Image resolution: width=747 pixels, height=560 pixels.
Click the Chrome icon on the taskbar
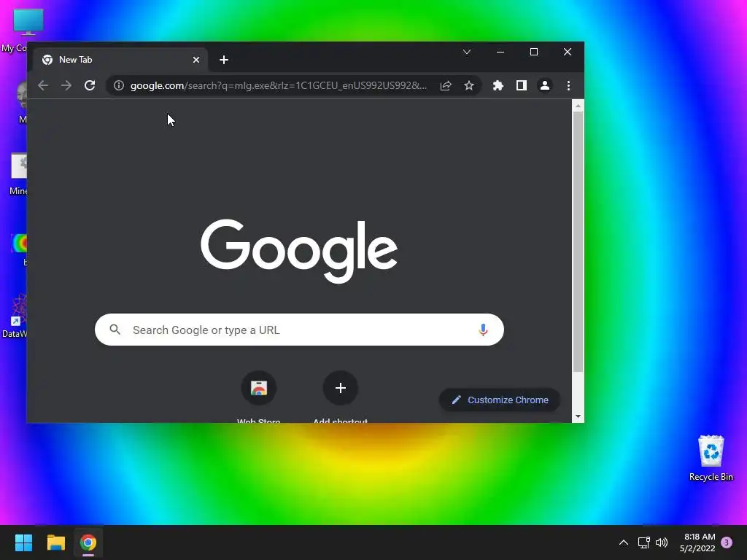88,542
